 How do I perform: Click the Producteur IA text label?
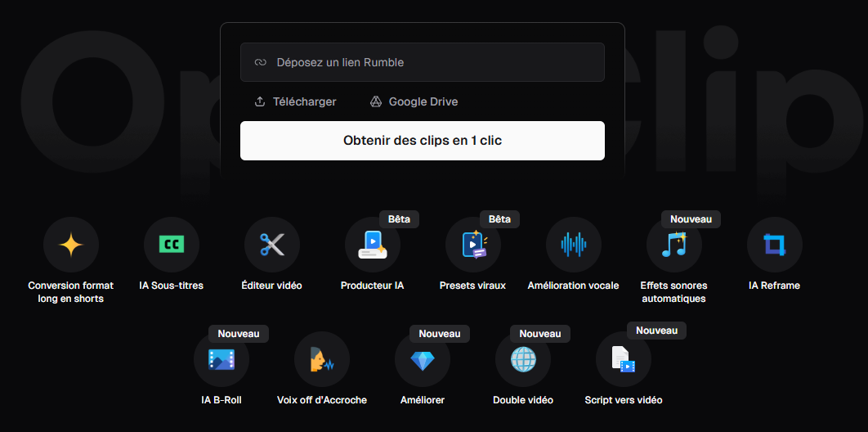pyautogui.click(x=373, y=286)
